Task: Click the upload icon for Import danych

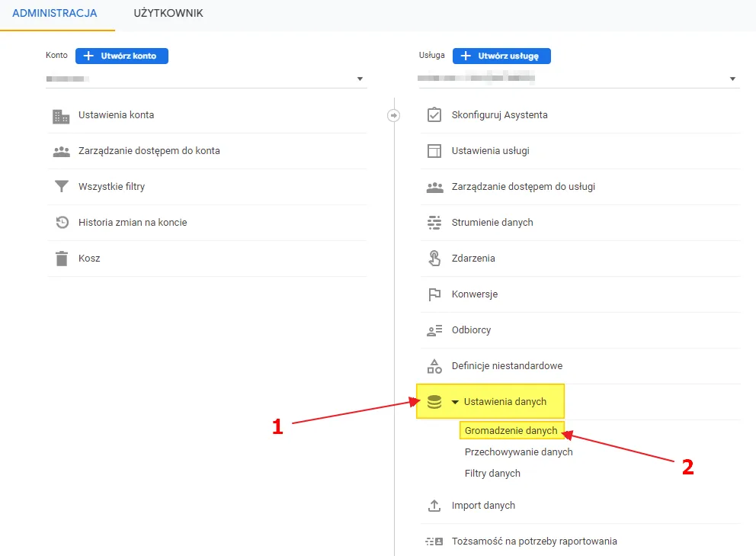Action: [x=434, y=506]
